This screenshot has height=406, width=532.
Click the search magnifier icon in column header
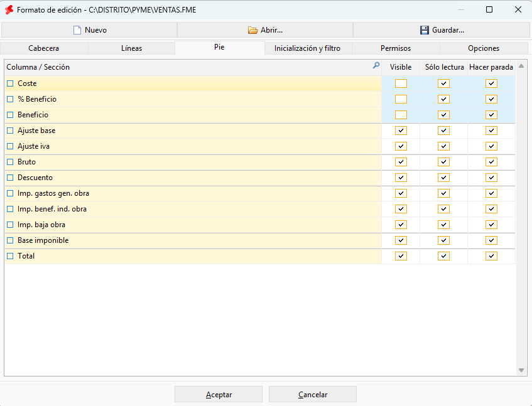(376, 65)
